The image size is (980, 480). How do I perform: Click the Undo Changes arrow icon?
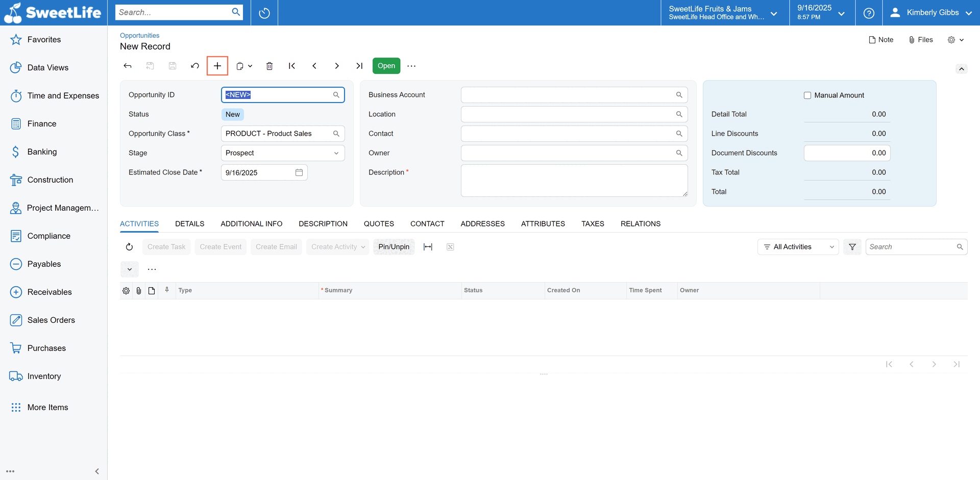click(x=194, y=65)
